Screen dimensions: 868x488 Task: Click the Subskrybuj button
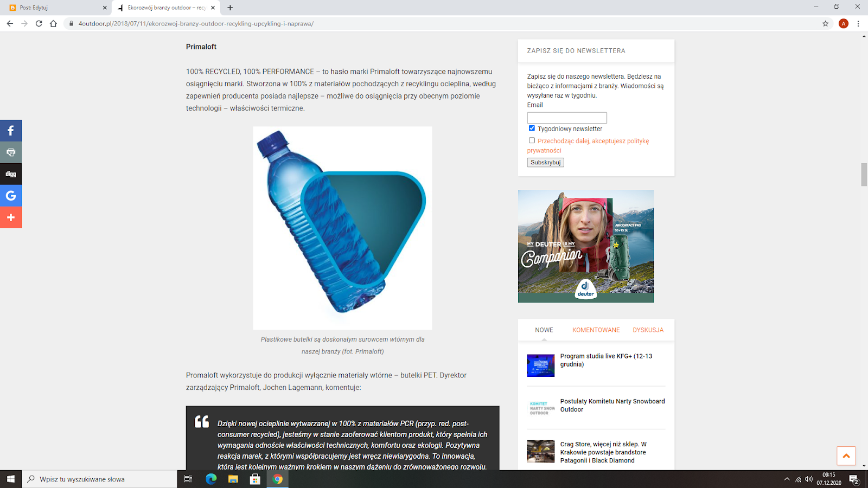pos(546,162)
